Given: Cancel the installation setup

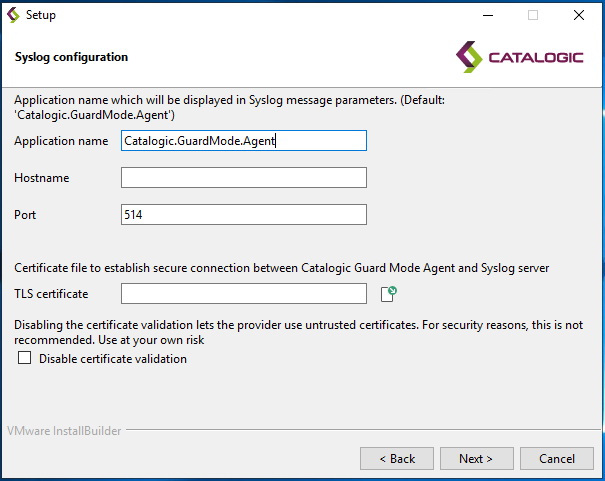Looking at the screenshot, I should click(x=557, y=459).
